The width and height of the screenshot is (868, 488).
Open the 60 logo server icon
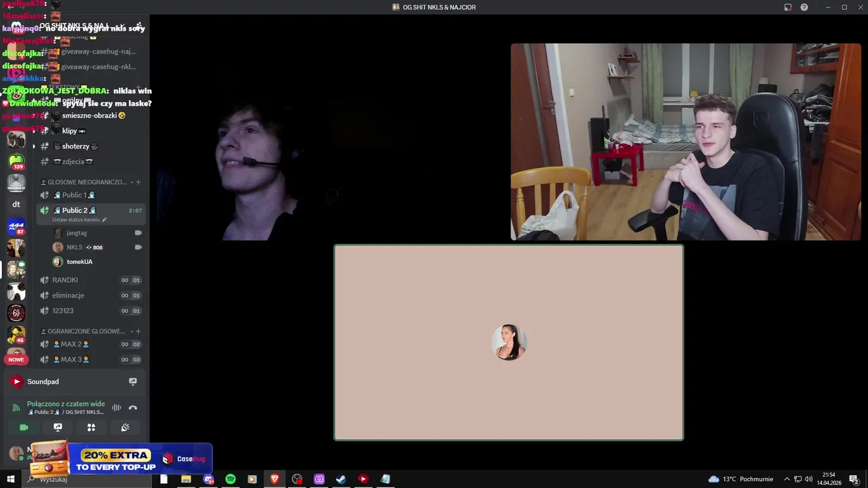pyautogui.click(x=16, y=313)
